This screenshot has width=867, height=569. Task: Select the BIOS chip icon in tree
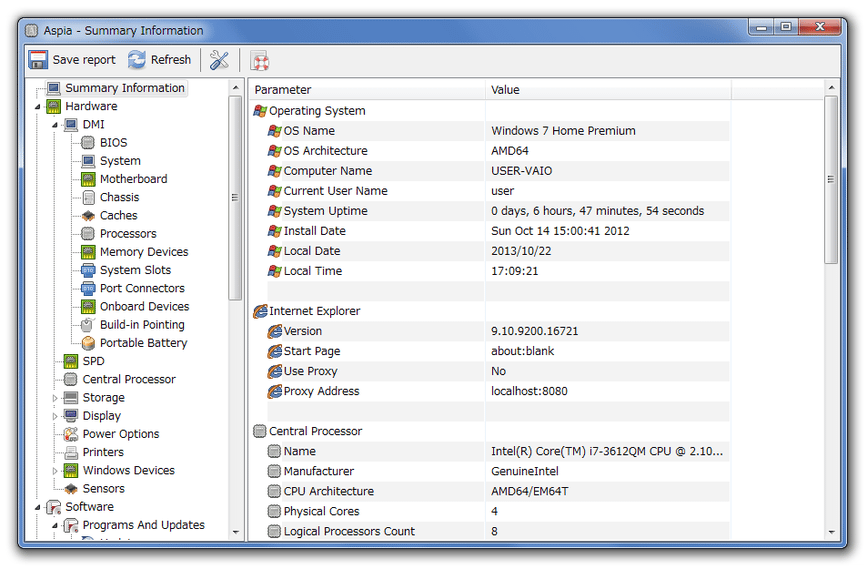tap(88, 143)
